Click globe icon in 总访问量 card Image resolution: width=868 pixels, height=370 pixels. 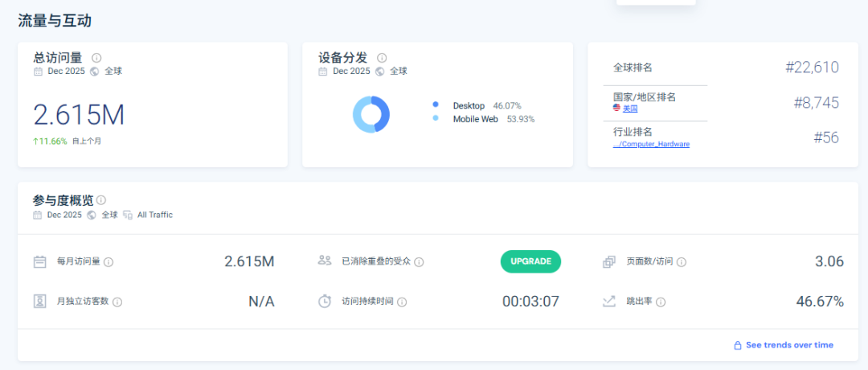(94, 72)
